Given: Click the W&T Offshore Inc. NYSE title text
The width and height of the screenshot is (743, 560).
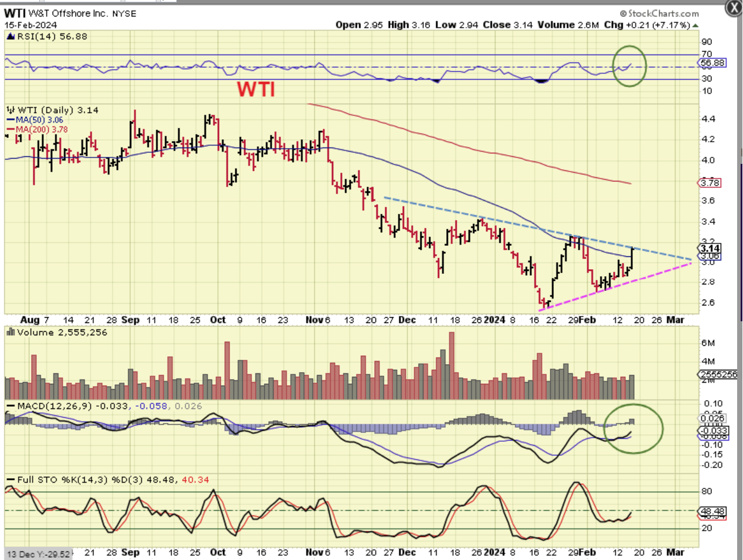Looking at the screenshot, I should 82,13.
